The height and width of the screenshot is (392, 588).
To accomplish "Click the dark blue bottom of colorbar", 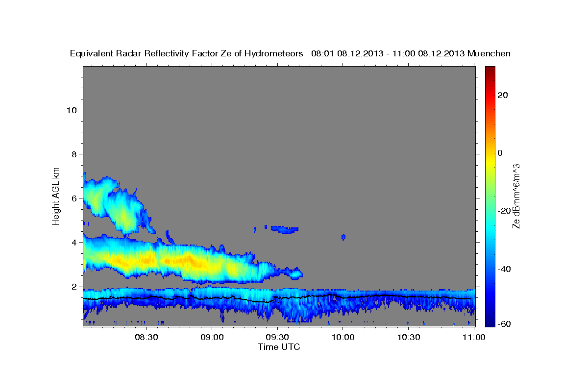I will (x=490, y=322).
